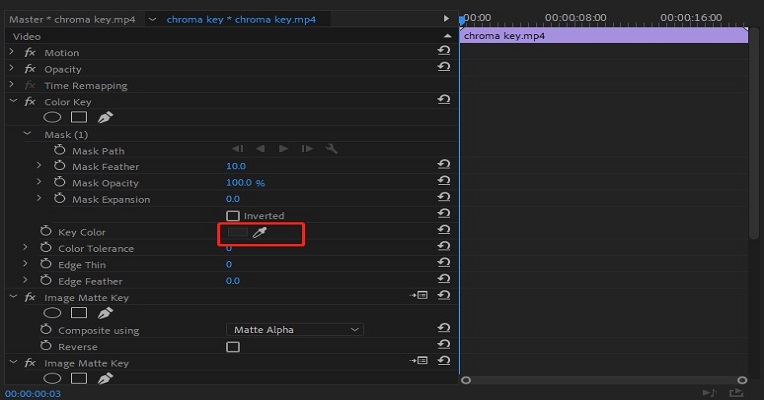Expand the Motion effect properties
Viewport: 764px width, 400px height.
[x=12, y=51]
